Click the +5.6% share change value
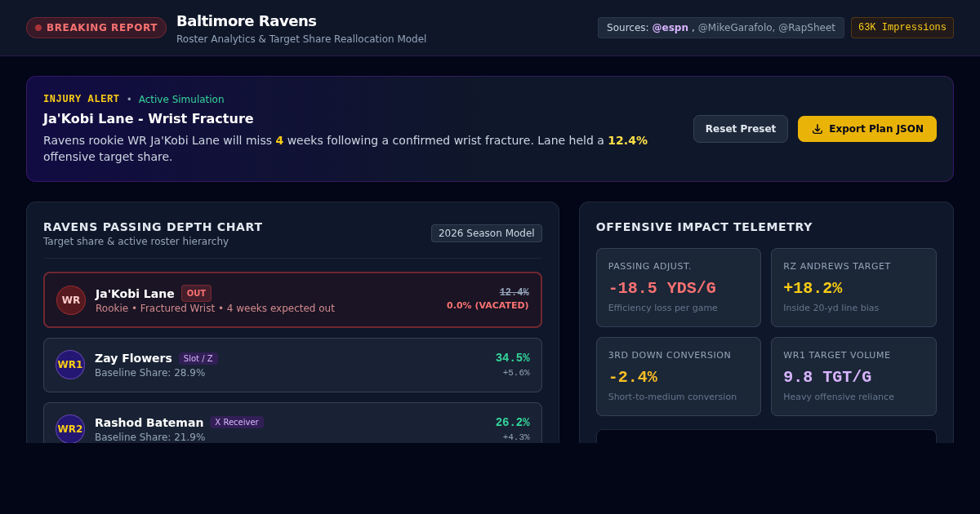The width and height of the screenshot is (980, 514). [x=516, y=373]
